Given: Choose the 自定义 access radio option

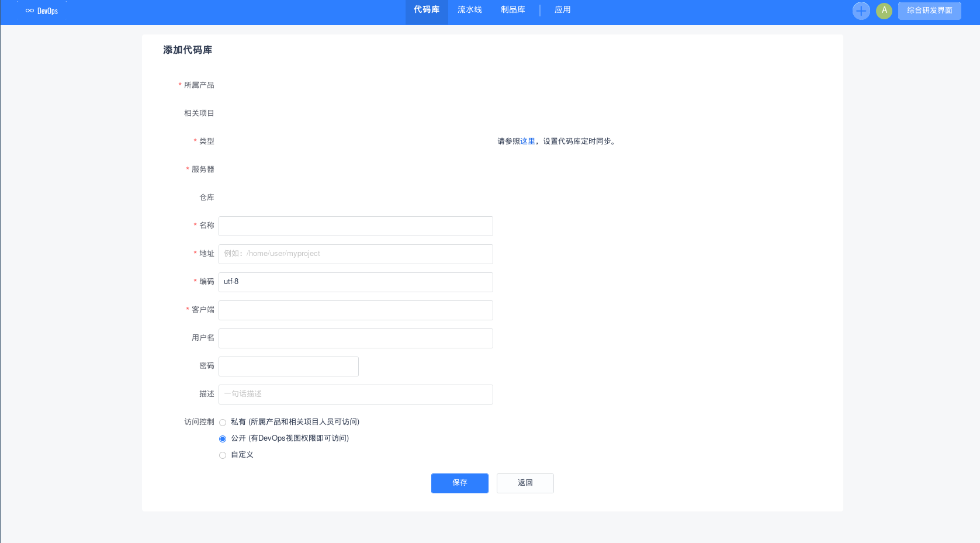Looking at the screenshot, I should tap(223, 455).
